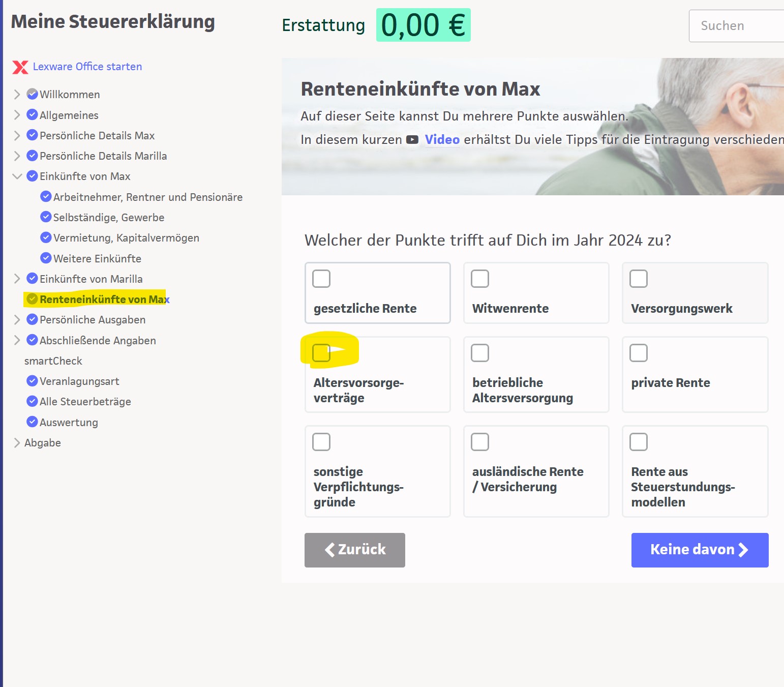
Task: Click the checkmark icon beside Veranlagungsart
Action: (32, 381)
